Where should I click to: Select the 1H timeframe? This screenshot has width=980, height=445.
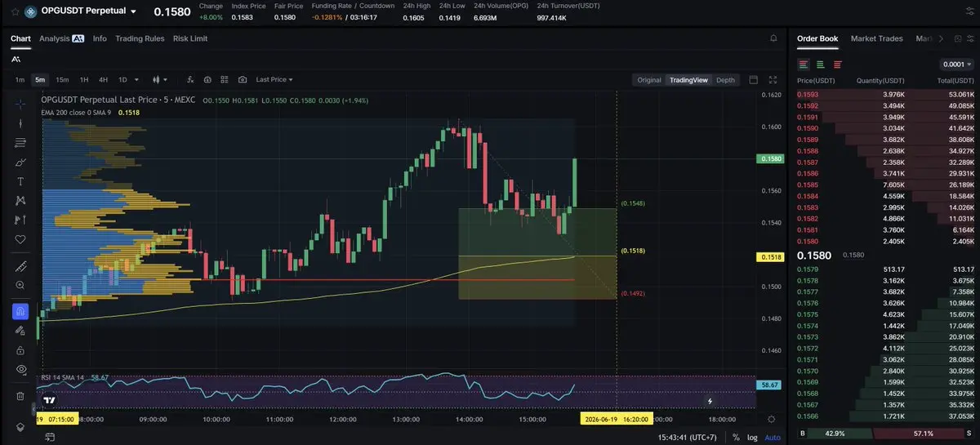coord(84,80)
